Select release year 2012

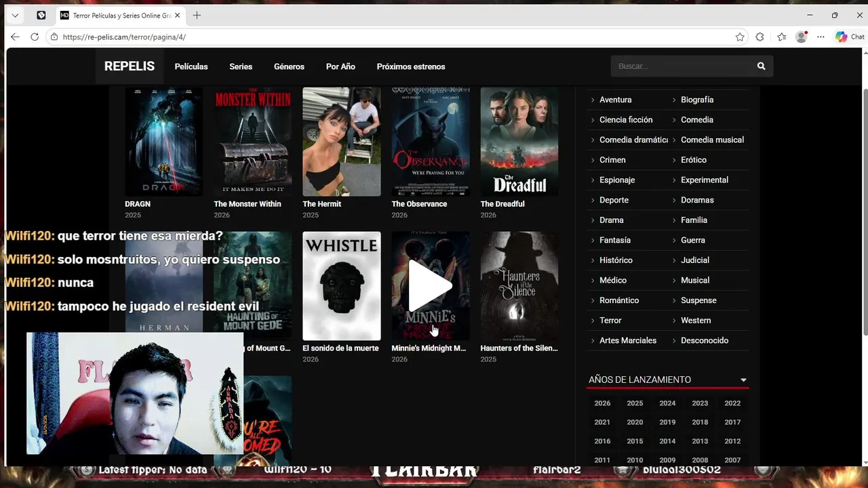[x=732, y=441]
